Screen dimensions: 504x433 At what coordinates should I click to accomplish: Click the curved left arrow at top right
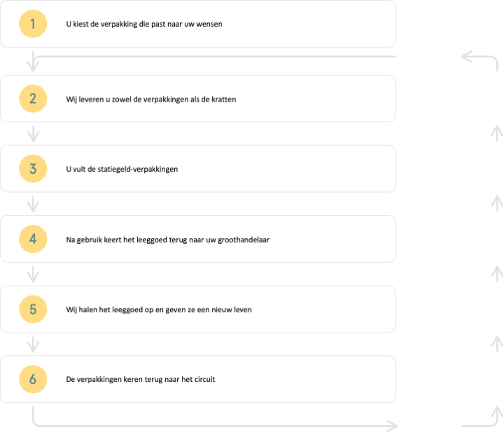[479, 60]
